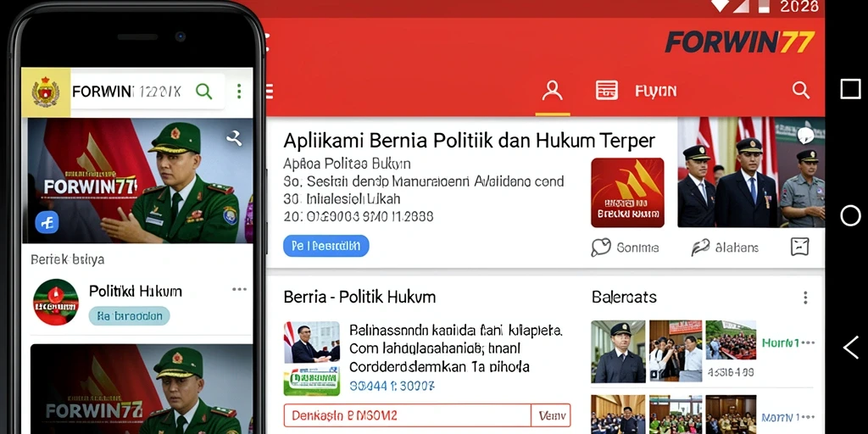Open the photographers crowd thumbnail in Balercats
The width and height of the screenshot is (868, 434).
[x=675, y=352]
